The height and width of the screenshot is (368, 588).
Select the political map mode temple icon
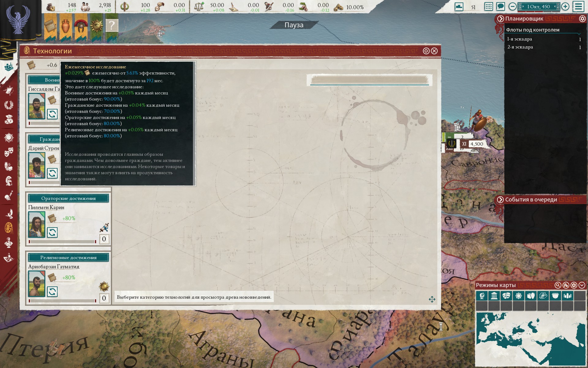494,296
